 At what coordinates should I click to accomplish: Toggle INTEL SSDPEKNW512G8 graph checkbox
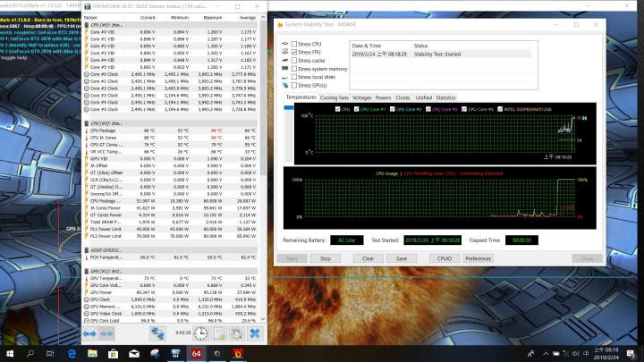pyautogui.click(x=500, y=109)
